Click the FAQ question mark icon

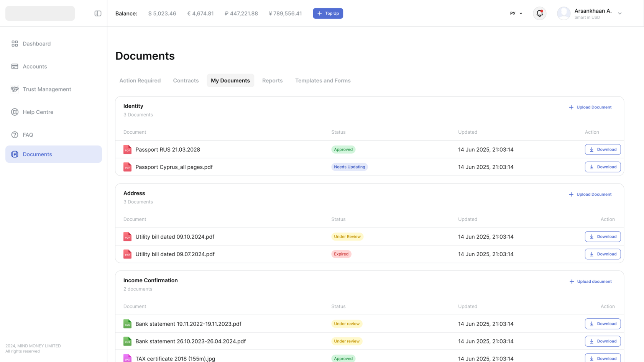point(15,135)
